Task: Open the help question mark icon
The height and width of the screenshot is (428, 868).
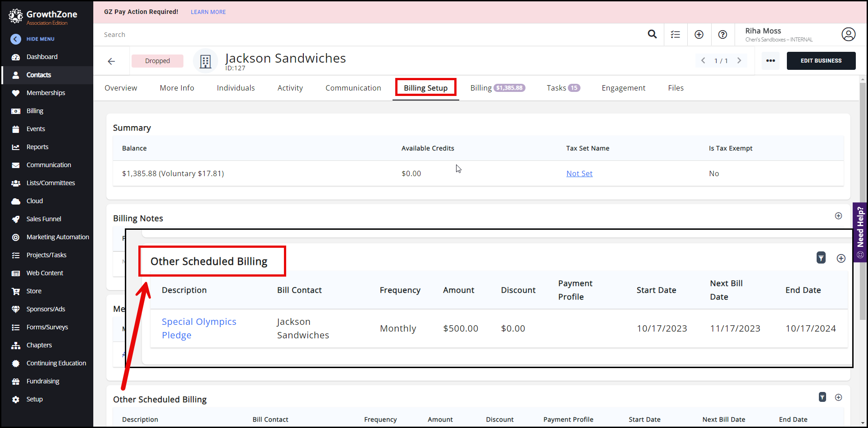Action: [x=722, y=34]
